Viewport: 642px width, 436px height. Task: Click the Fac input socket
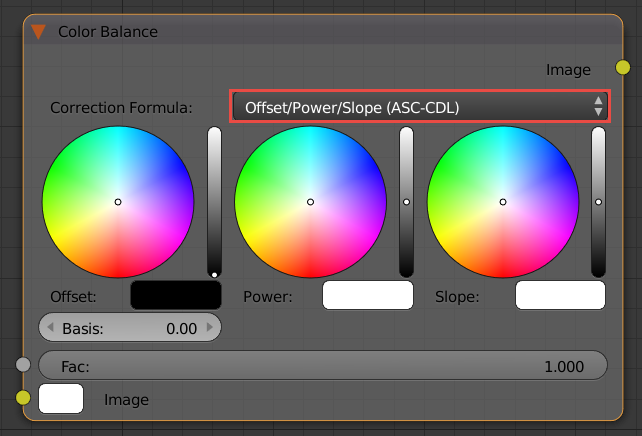23,364
